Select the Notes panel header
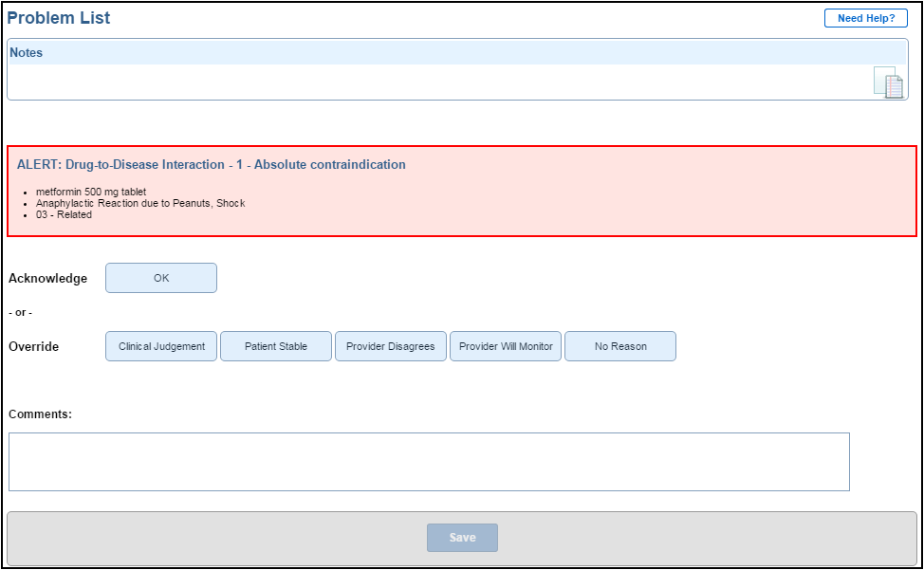924x570 pixels. click(27, 52)
